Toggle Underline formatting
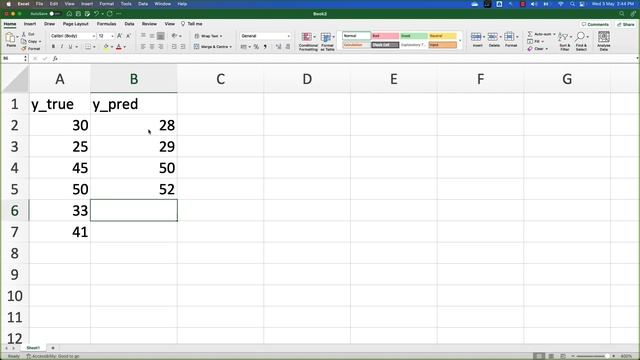 pyautogui.click(x=70, y=47)
